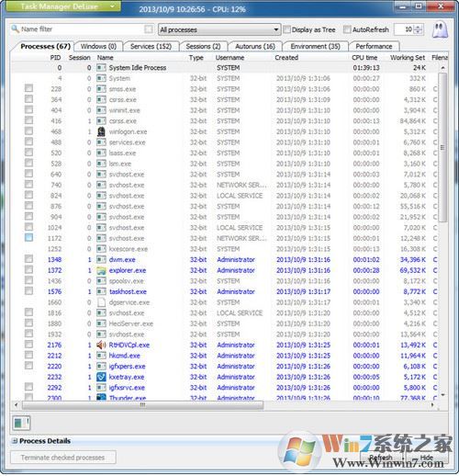The width and height of the screenshot is (459, 476).
Task: Click the vertical scrollbar thumb
Action: 442,148
